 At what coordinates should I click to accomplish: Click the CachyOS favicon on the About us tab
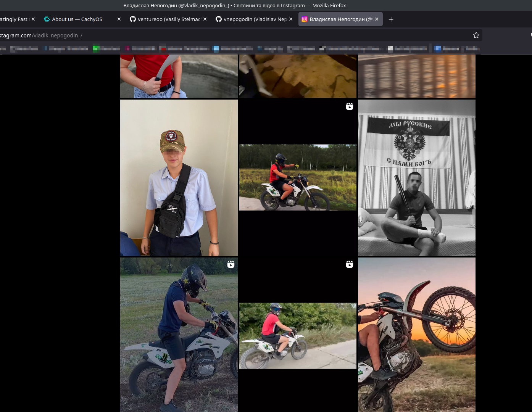pyautogui.click(x=47, y=19)
